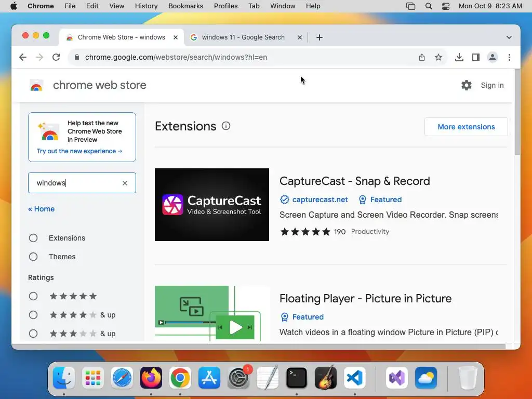
Task: Go to « Home link
Action: coord(42,209)
